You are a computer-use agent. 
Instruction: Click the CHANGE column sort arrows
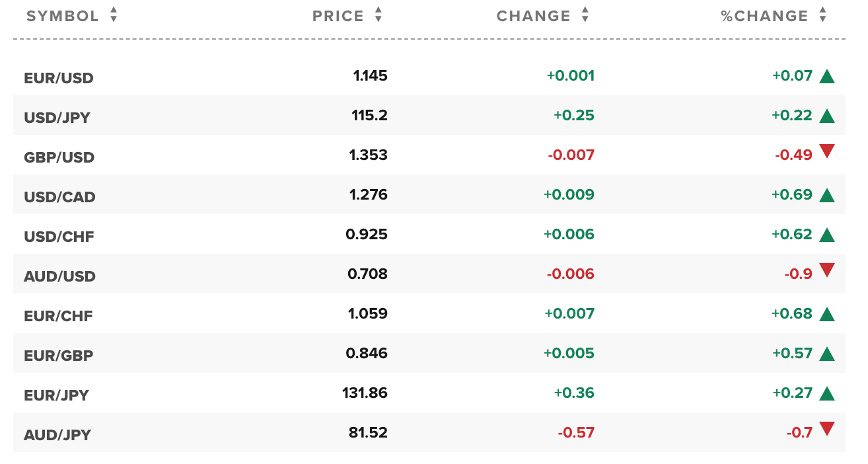(x=585, y=15)
